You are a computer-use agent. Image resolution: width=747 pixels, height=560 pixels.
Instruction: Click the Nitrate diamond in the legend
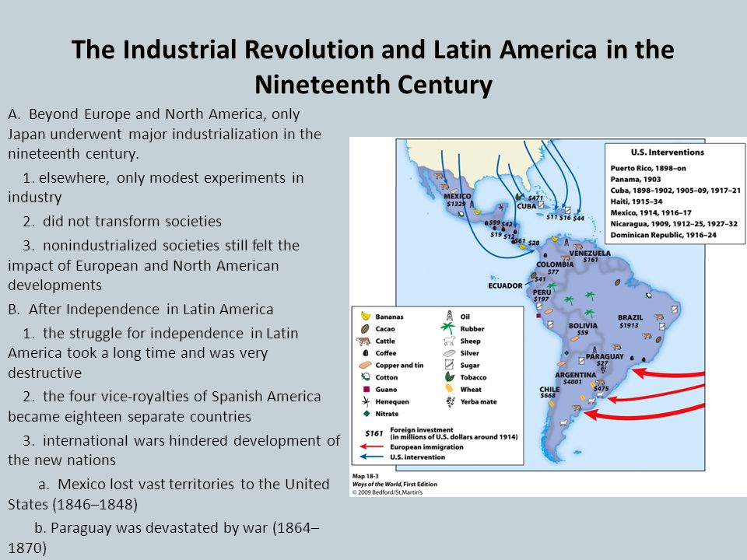pyautogui.click(x=366, y=414)
